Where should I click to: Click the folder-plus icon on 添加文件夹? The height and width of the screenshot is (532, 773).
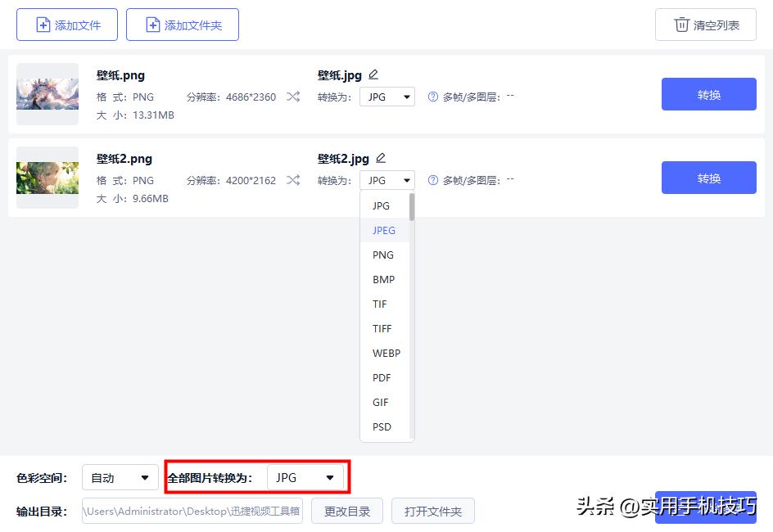click(153, 25)
